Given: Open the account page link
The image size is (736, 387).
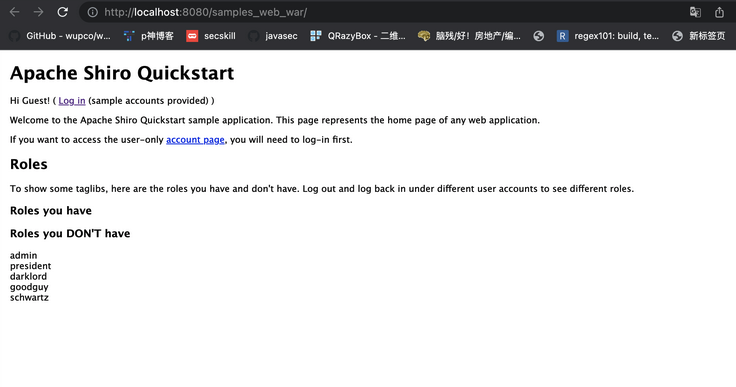Looking at the screenshot, I should tap(195, 140).
